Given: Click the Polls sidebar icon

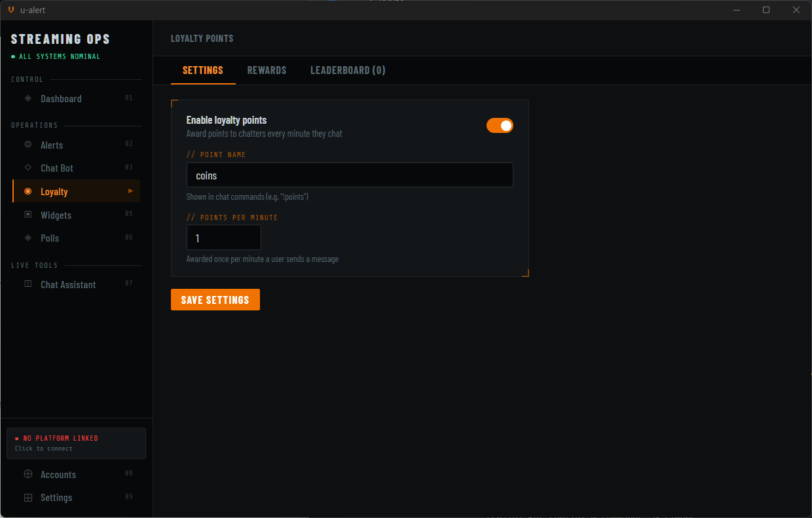Looking at the screenshot, I should tap(28, 238).
